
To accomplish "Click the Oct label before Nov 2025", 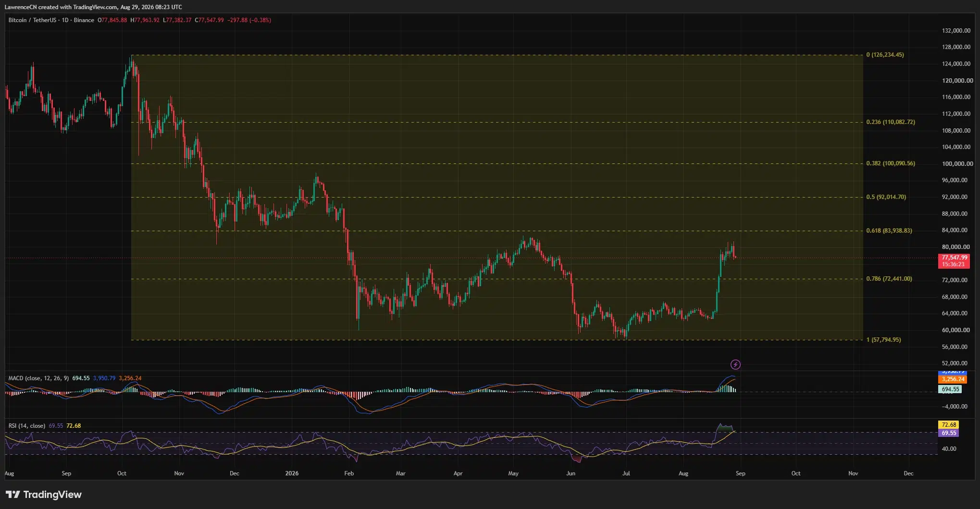I will (122, 473).
